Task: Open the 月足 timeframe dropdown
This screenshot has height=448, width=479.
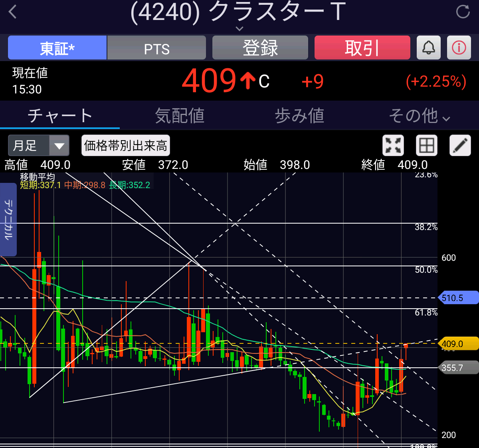Action: click(x=39, y=145)
